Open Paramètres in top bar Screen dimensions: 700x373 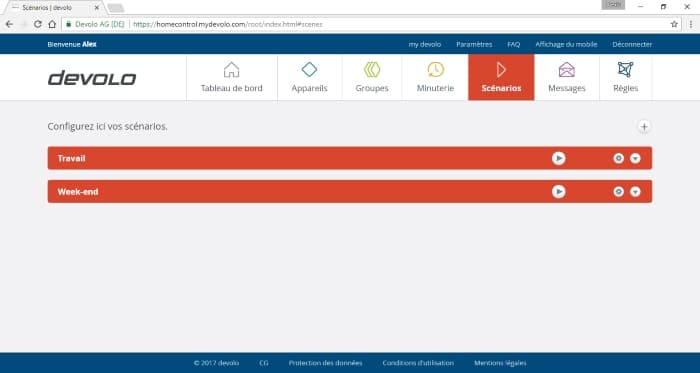click(x=474, y=44)
